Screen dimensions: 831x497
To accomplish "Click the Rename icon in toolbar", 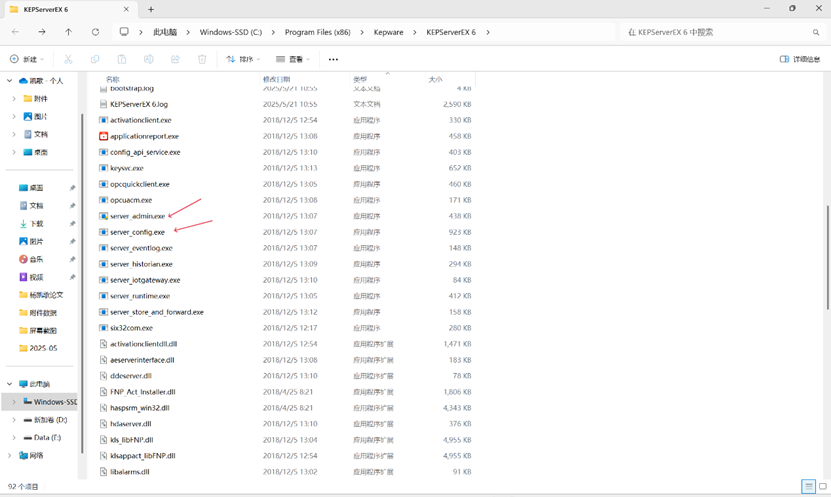I will tap(148, 59).
